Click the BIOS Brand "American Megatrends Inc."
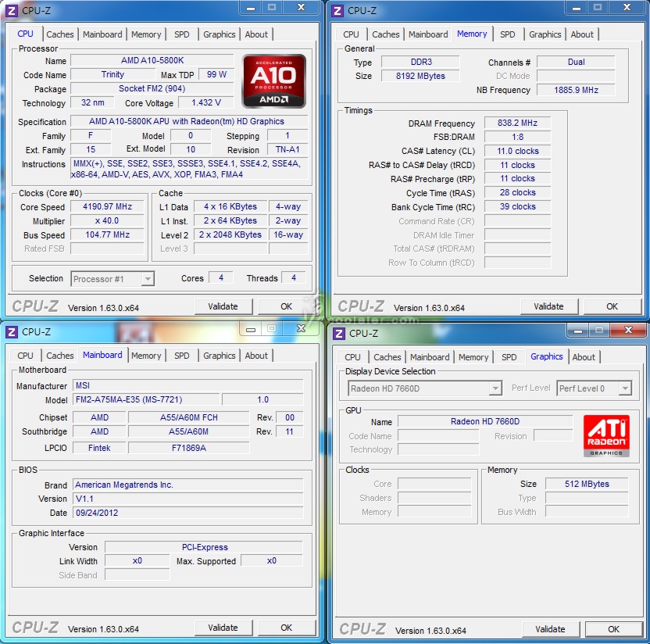 click(x=187, y=485)
